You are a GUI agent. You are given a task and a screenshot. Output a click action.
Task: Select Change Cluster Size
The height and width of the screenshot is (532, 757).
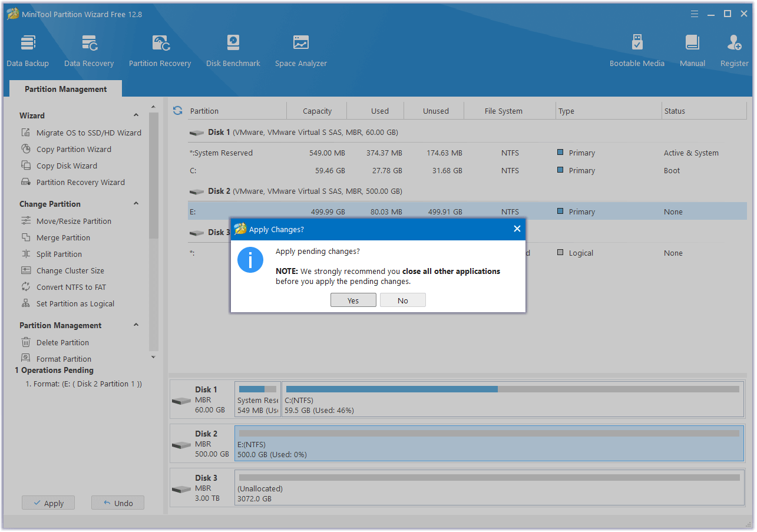(62, 270)
